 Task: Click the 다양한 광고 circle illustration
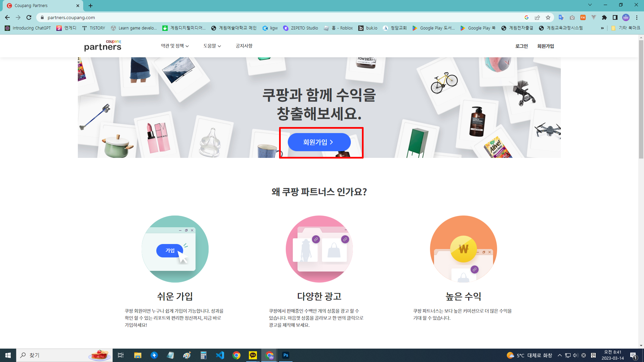[x=319, y=249]
